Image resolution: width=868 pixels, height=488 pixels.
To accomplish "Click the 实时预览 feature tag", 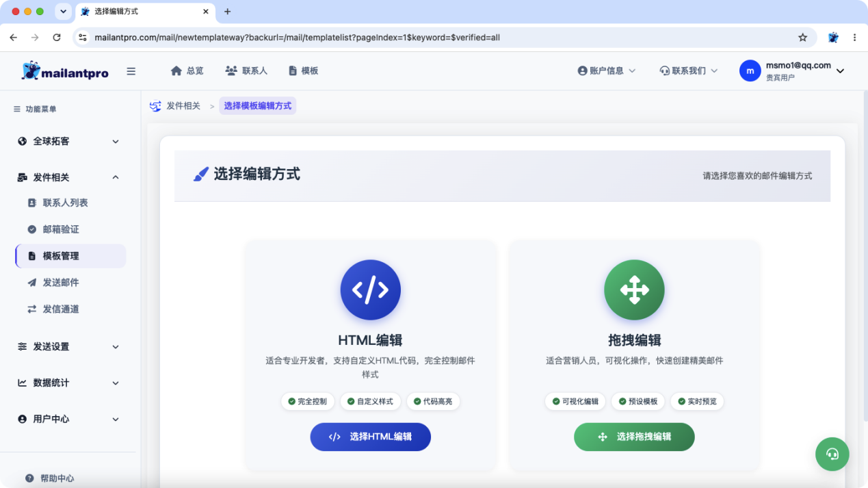I will [697, 401].
